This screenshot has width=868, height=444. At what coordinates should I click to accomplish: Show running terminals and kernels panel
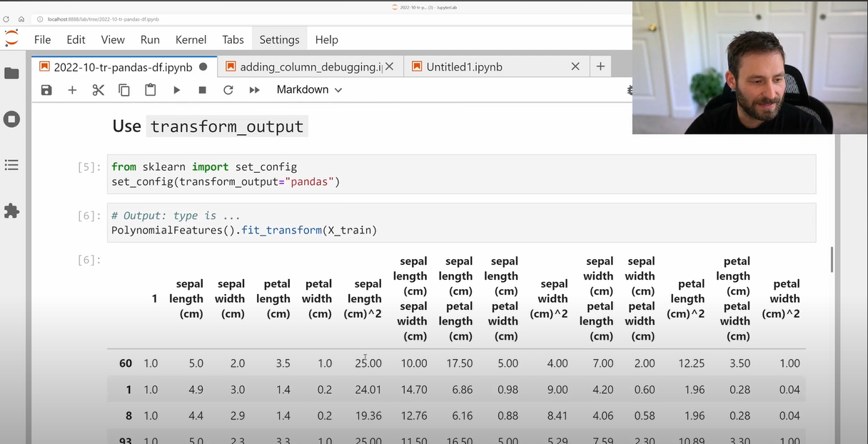point(11,119)
